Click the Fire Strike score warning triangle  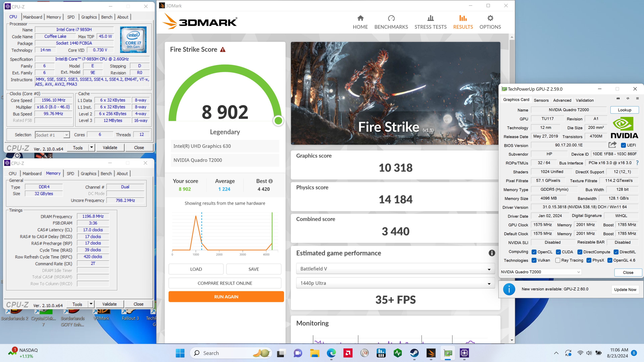pyautogui.click(x=223, y=49)
